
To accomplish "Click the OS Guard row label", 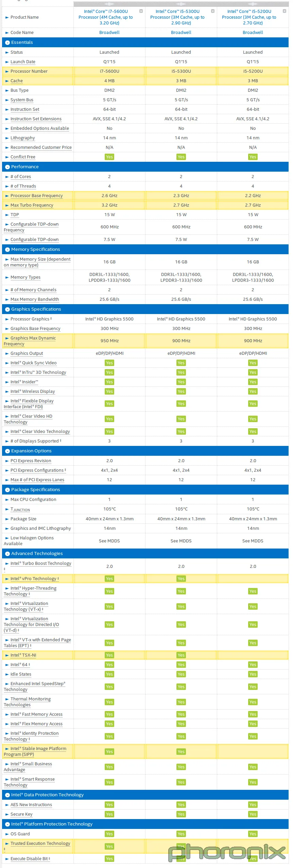I will pos(20,834).
